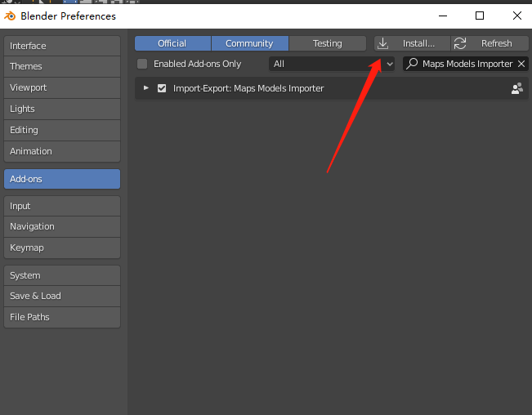
Task: Open Input preferences
Action: (x=62, y=206)
